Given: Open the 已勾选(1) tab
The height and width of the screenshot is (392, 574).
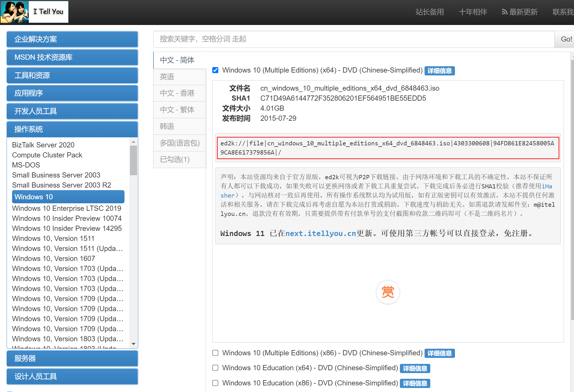Looking at the screenshot, I should 180,159.
